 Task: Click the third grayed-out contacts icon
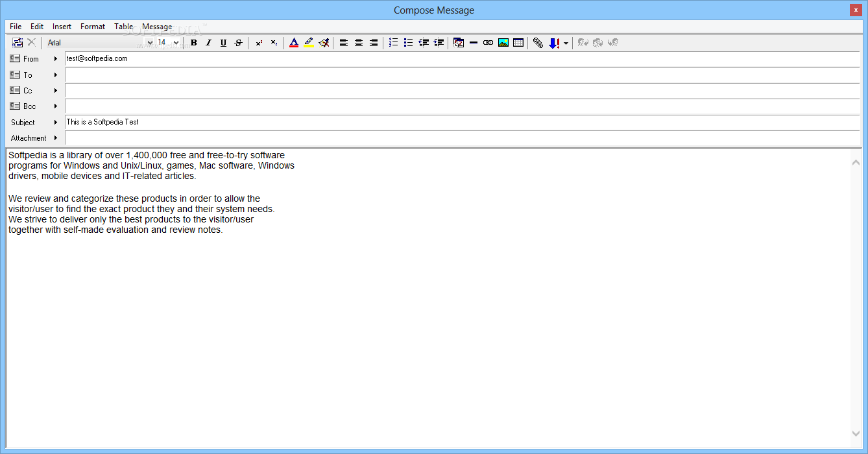coord(612,43)
